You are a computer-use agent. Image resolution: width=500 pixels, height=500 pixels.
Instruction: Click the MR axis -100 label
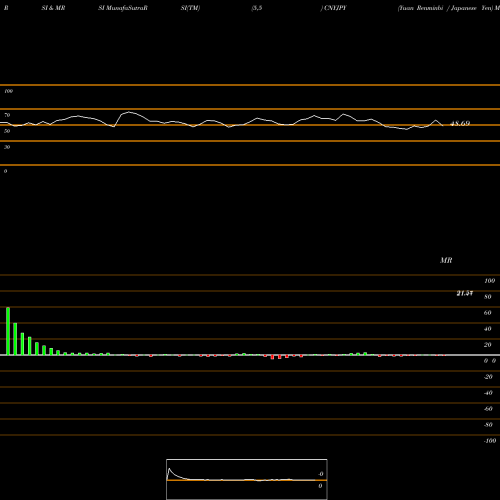490,441
